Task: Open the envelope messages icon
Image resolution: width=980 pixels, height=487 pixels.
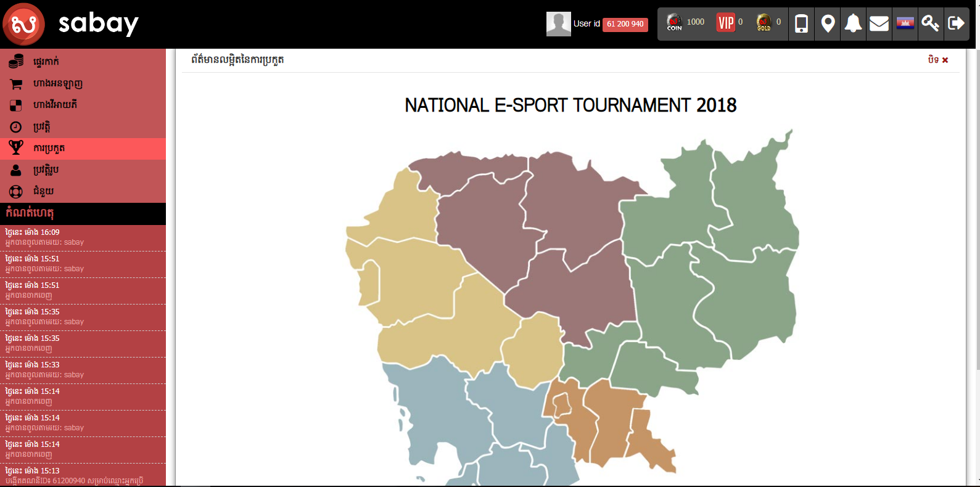Action: coord(879,24)
